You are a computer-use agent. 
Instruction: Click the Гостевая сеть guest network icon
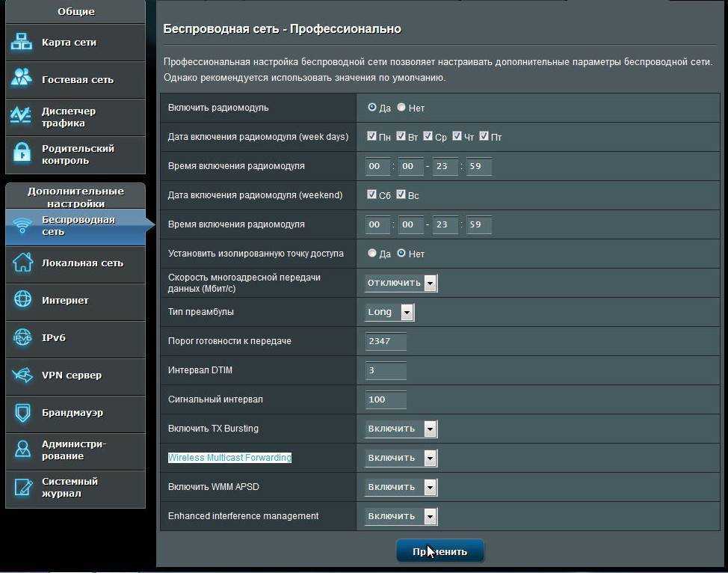pyautogui.click(x=22, y=78)
